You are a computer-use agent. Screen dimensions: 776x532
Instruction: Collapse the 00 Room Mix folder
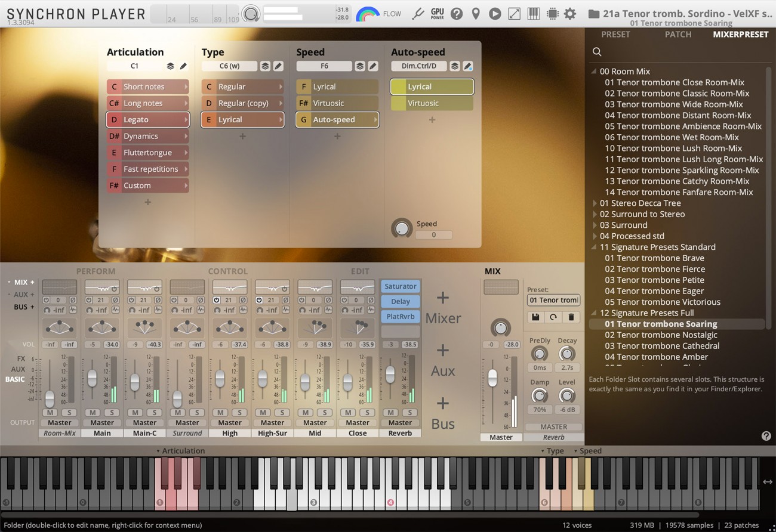point(595,72)
